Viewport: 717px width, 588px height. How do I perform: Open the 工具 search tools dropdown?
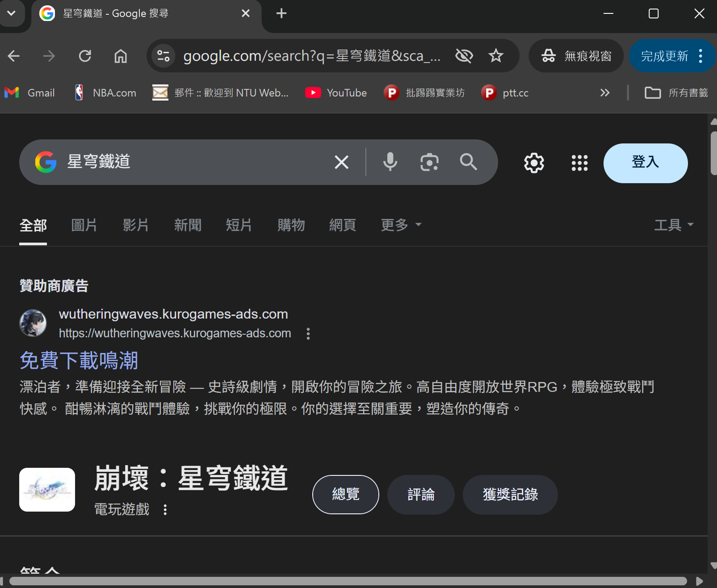click(x=674, y=225)
